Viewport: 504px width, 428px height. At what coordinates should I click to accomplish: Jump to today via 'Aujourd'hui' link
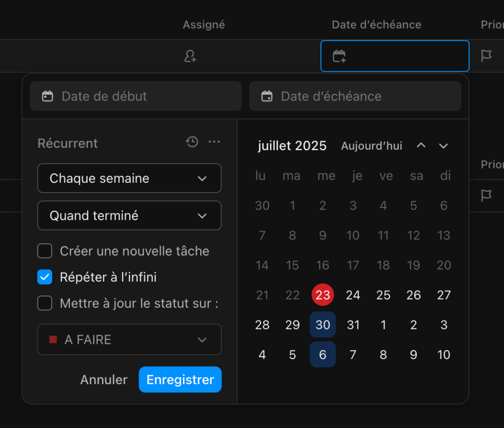click(x=372, y=146)
